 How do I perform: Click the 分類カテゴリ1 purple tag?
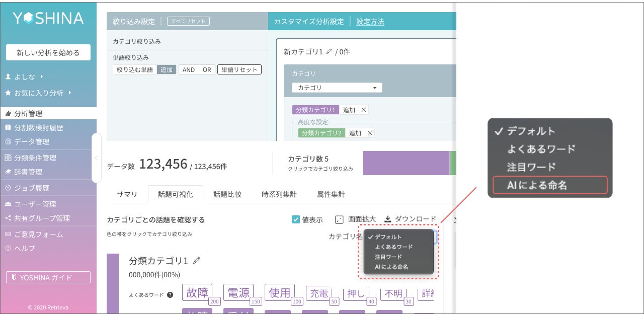316,110
